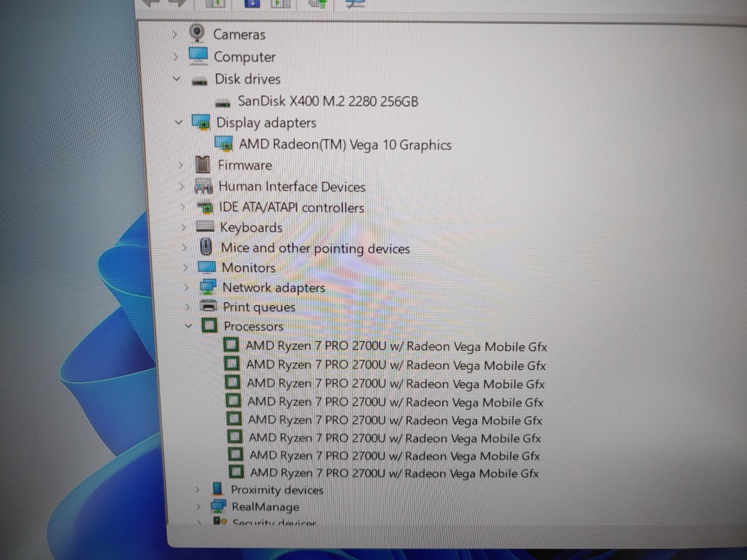Select the first AMD Ryzen 7 PRO 2700U entry
This screenshot has height=560, width=747.
(x=396, y=346)
